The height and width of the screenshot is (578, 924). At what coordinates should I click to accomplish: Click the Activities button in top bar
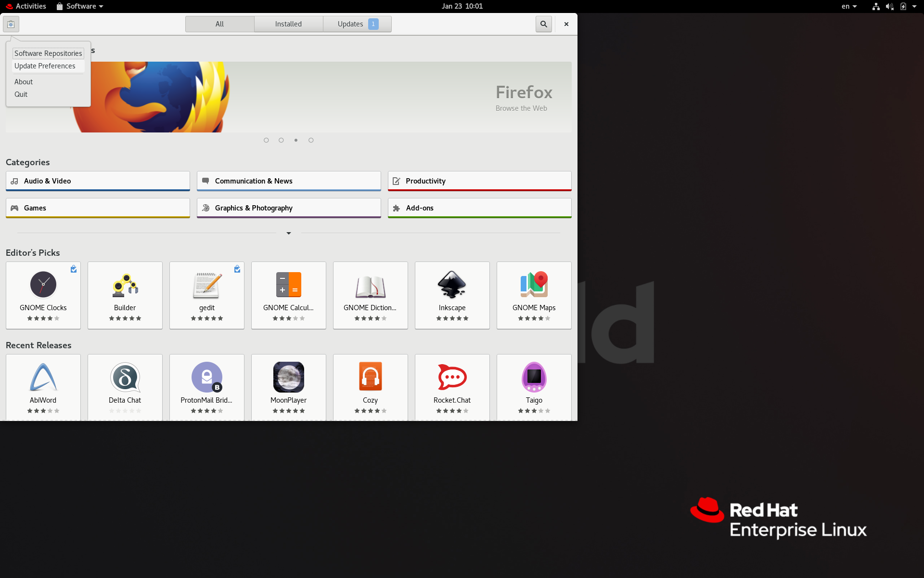[x=26, y=6]
